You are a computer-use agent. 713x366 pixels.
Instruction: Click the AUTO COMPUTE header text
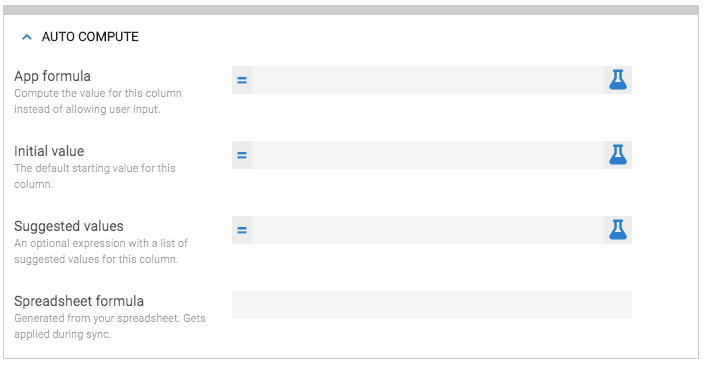tap(90, 37)
